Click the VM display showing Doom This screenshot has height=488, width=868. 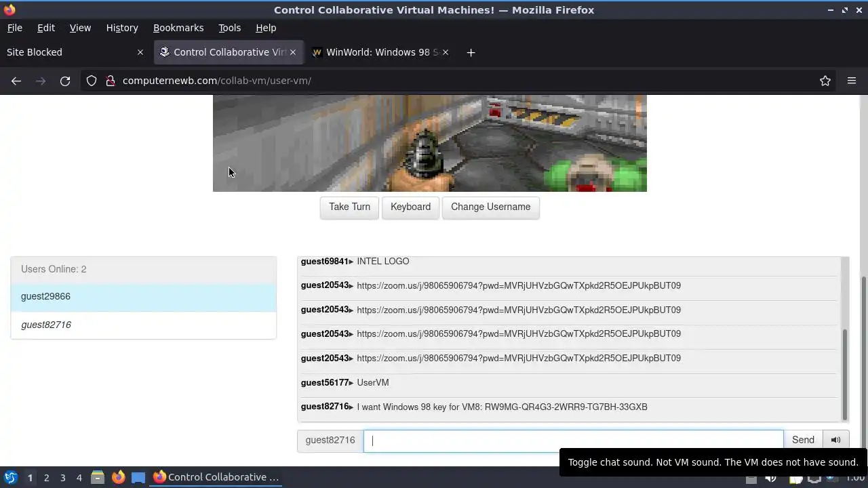click(430, 143)
